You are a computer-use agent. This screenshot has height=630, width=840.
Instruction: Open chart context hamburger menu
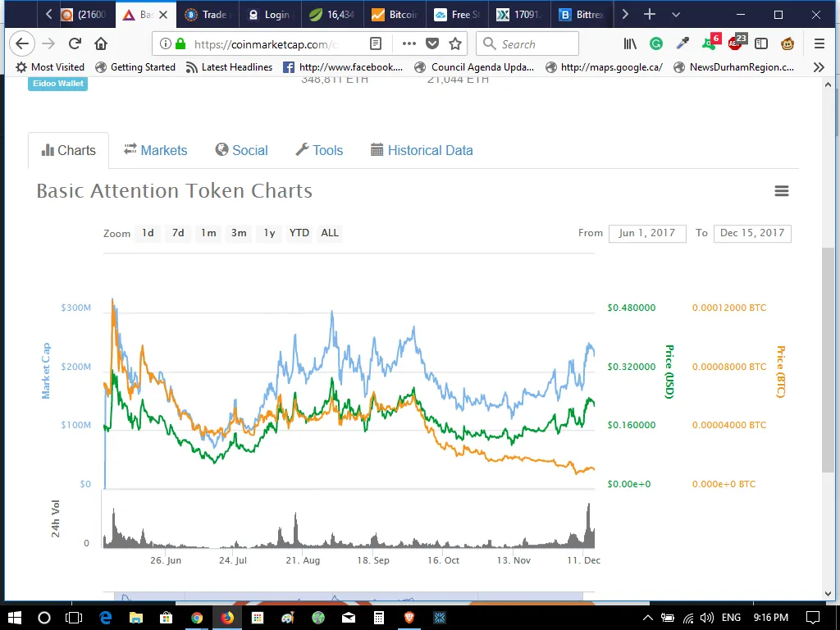pos(782,190)
